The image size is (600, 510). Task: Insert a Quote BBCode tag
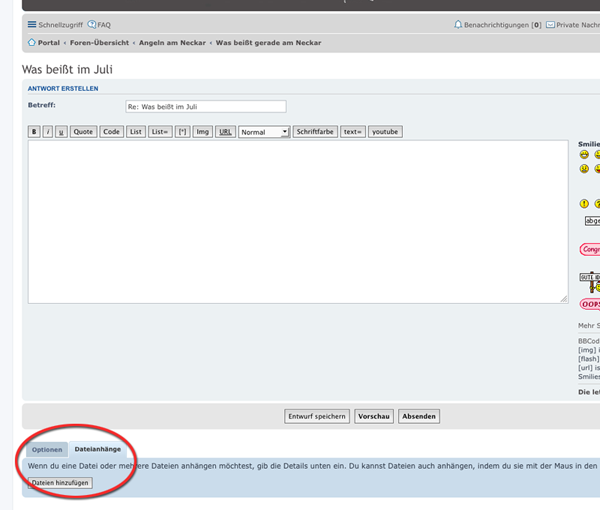pyautogui.click(x=83, y=132)
